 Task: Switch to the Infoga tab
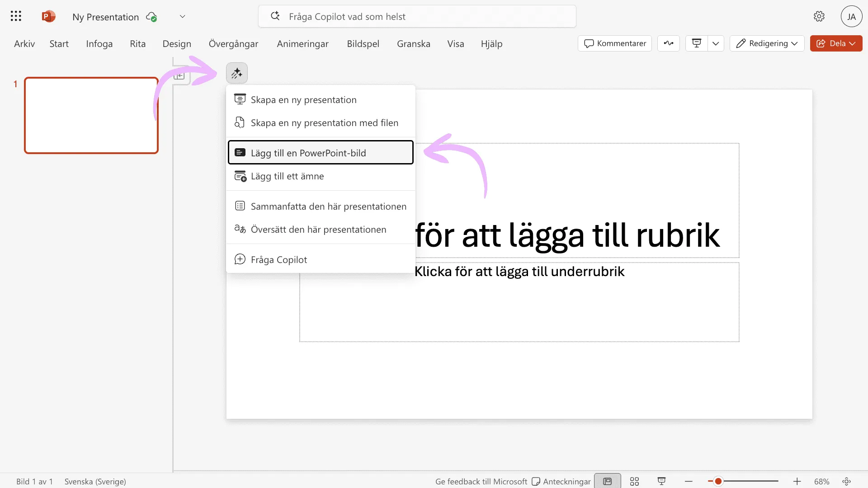[99, 44]
